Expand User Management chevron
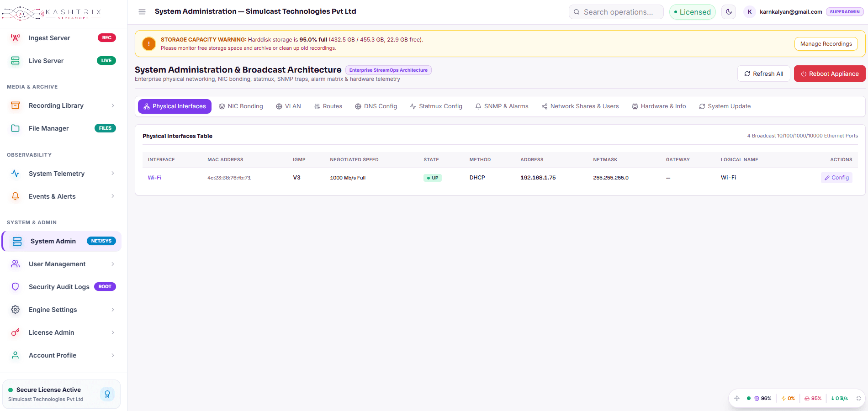This screenshot has height=411, width=868. pos(113,264)
